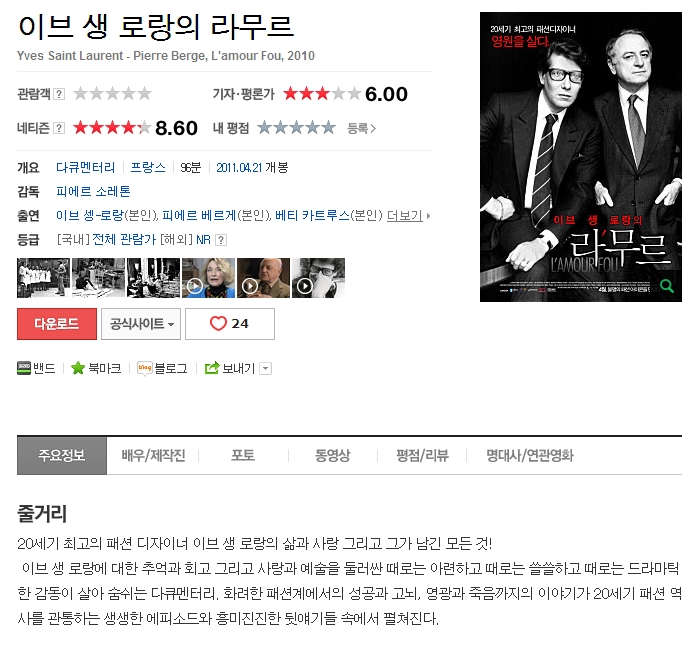Switch to the 배우/제작진 tab
Image resolution: width=700 pixels, height=645 pixels.
[153, 455]
